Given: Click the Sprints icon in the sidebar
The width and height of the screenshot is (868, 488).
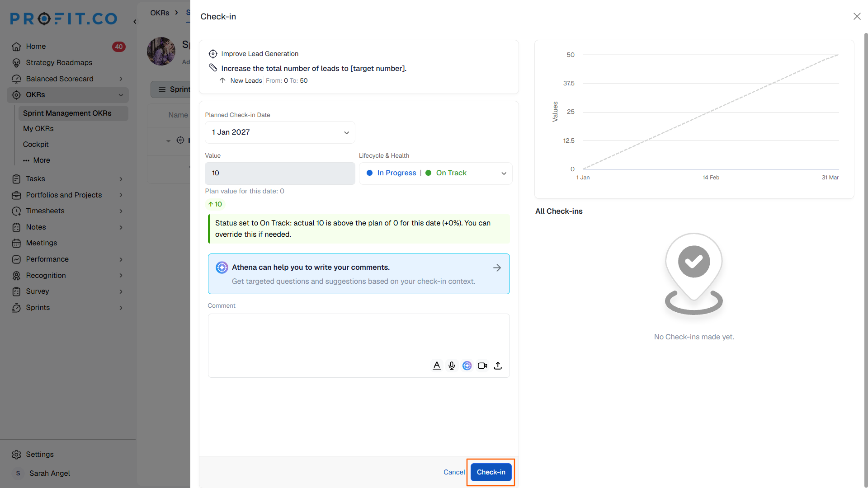Looking at the screenshot, I should point(17,308).
